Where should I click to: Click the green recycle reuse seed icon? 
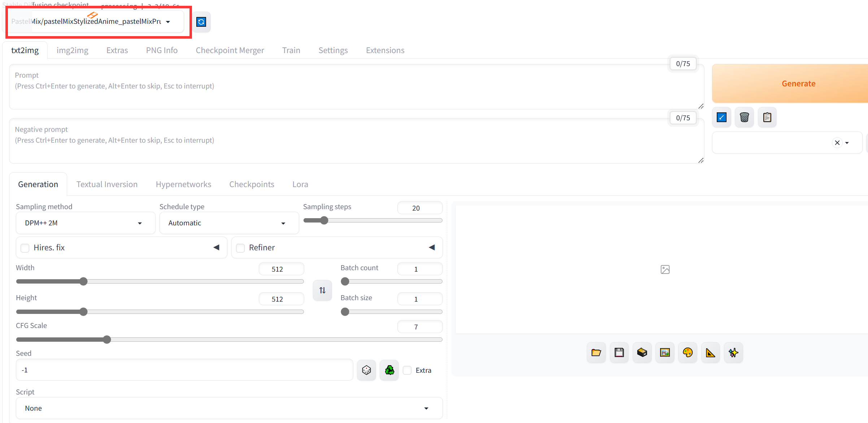389,370
